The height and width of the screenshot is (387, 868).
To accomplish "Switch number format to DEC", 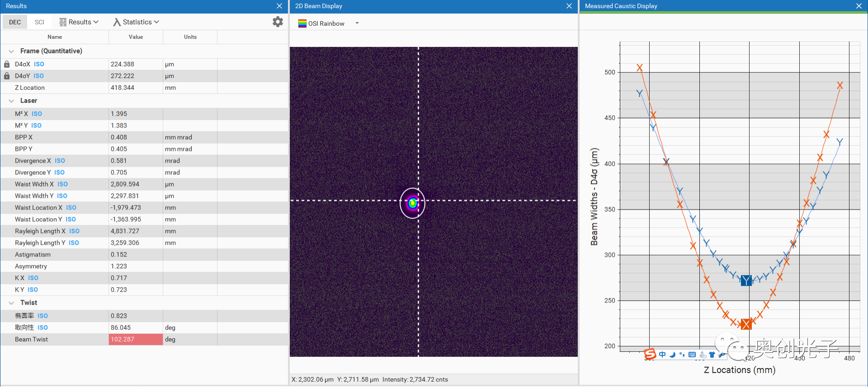I will pyautogui.click(x=15, y=22).
